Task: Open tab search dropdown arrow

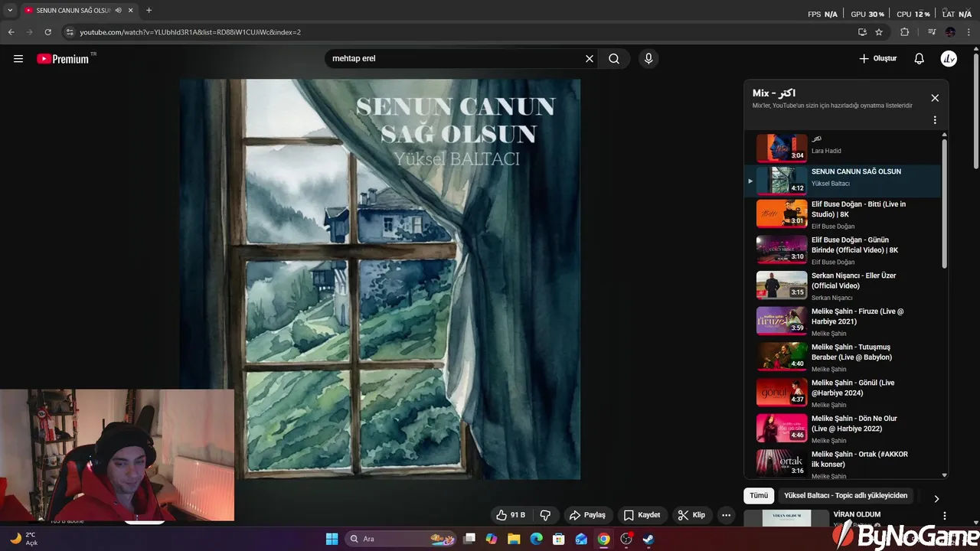Action: pos(10,11)
